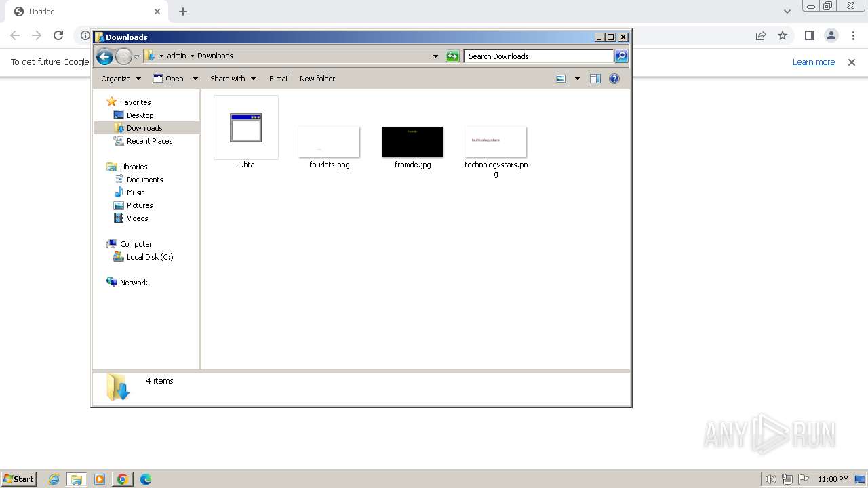Viewport: 868px width, 488px height.
Task: Click the Explorer Help question mark icon
Action: click(x=614, y=79)
